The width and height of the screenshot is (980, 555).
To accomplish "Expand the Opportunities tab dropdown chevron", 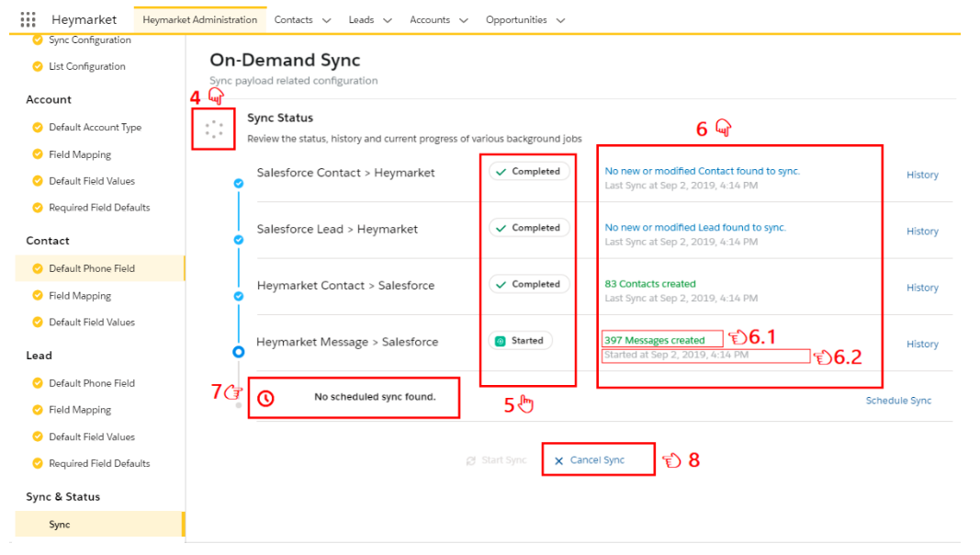I will (560, 20).
